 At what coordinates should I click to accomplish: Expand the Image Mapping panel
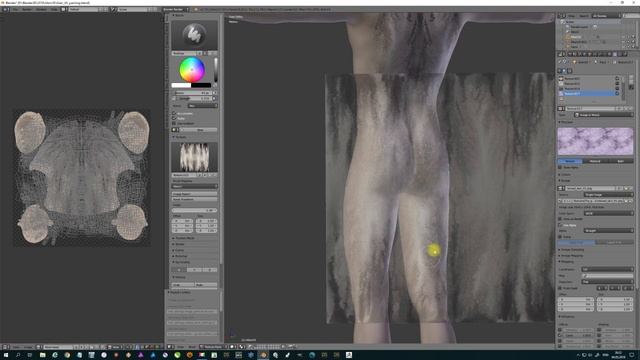click(572, 256)
